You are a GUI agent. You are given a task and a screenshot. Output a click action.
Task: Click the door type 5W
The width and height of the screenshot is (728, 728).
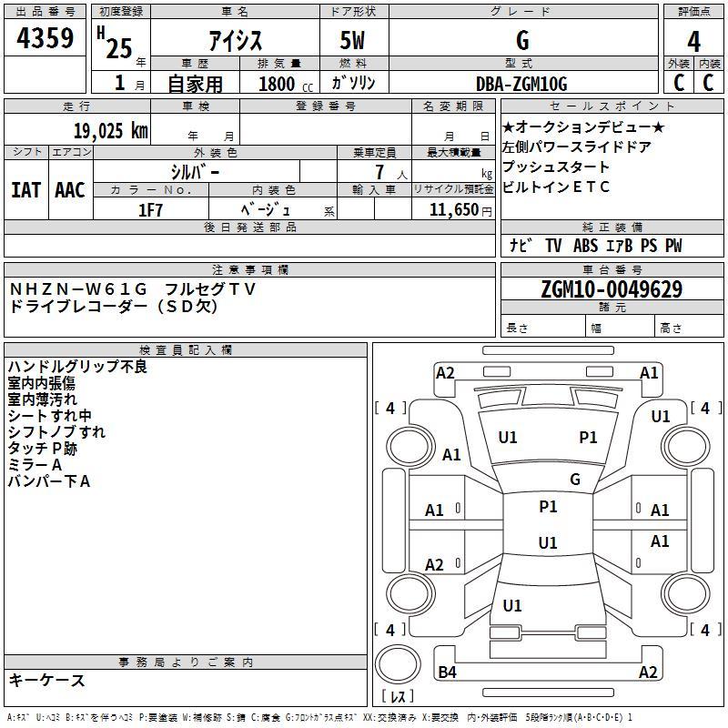pos(352,40)
